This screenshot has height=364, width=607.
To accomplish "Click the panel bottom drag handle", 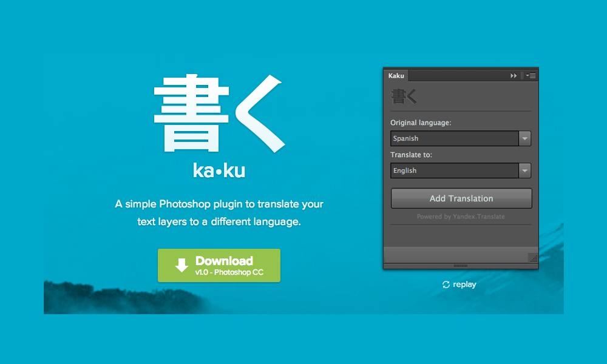I will click(x=460, y=266).
